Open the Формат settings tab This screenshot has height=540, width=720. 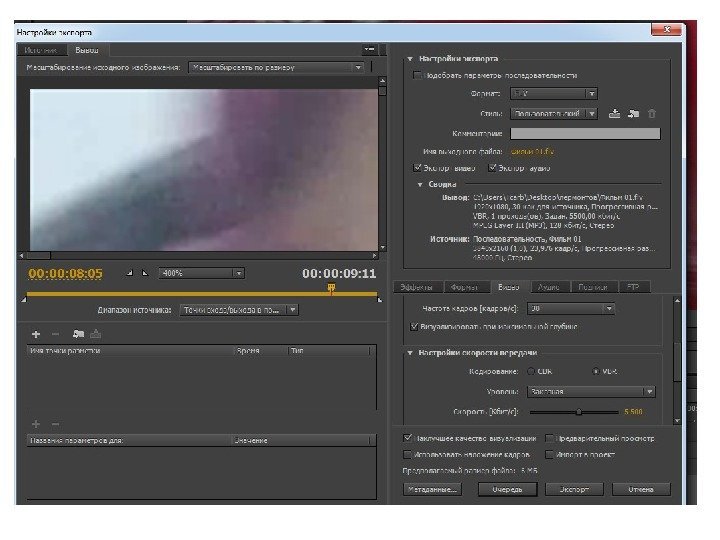(465, 287)
